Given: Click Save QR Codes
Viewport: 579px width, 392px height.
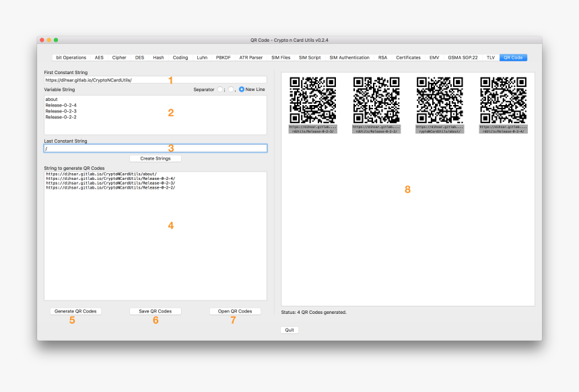Looking at the screenshot, I should 156,311.
